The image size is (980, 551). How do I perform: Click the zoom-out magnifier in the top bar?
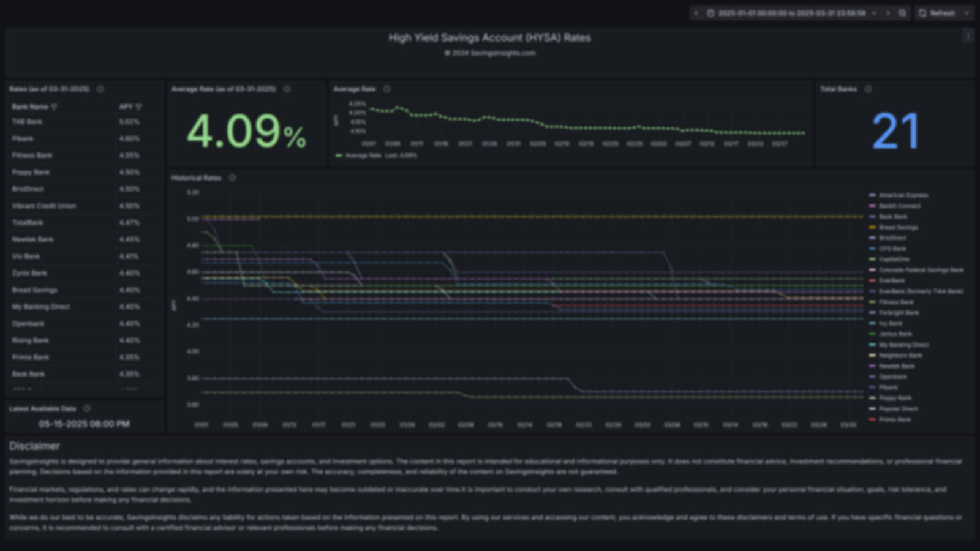[x=902, y=13]
